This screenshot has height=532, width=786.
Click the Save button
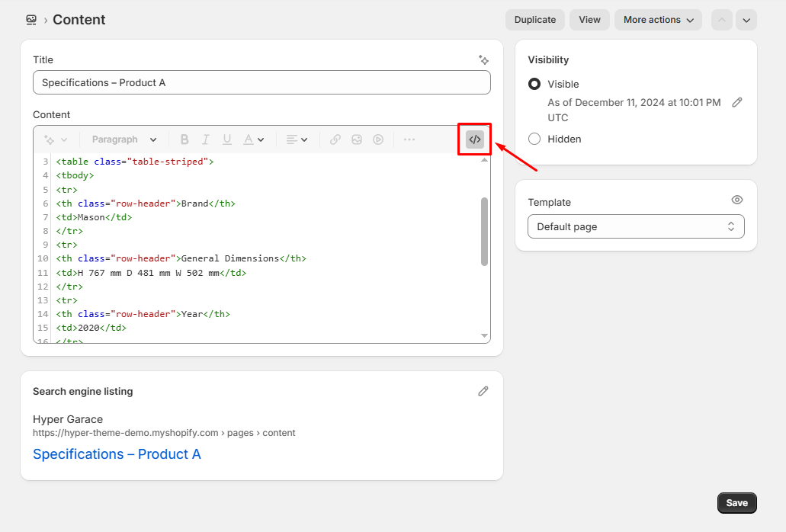736,503
